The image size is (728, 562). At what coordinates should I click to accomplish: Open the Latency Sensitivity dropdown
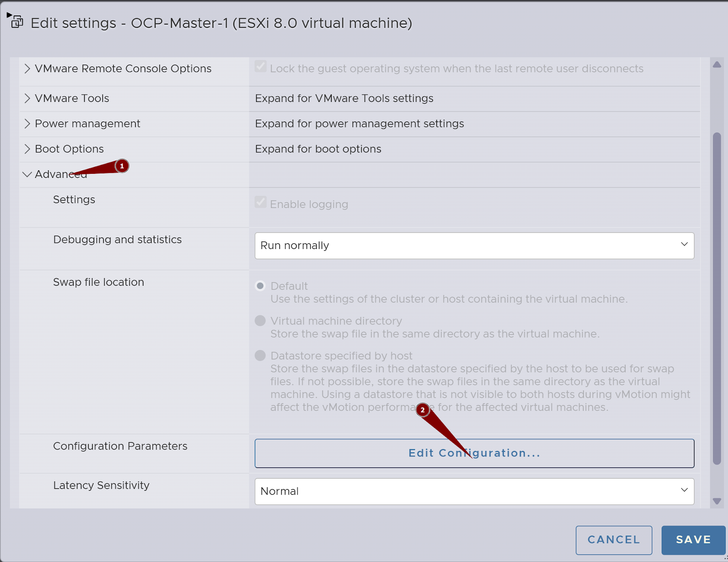tap(474, 491)
